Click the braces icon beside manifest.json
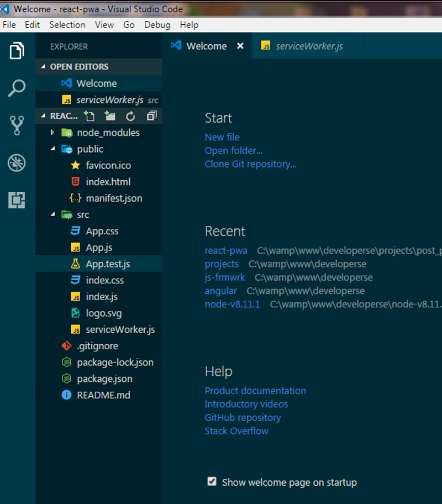 pos(76,198)
